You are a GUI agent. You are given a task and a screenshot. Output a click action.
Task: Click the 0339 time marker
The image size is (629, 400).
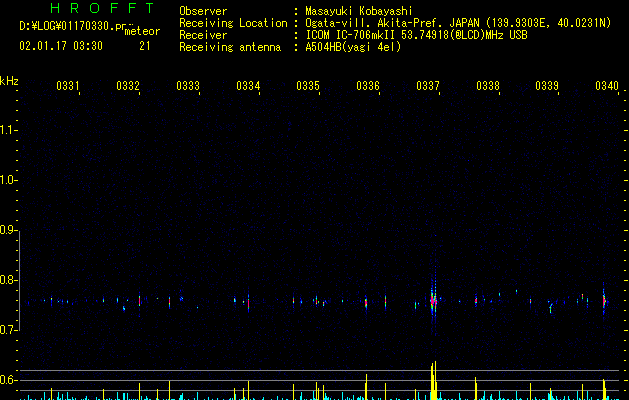coord(547,86)
